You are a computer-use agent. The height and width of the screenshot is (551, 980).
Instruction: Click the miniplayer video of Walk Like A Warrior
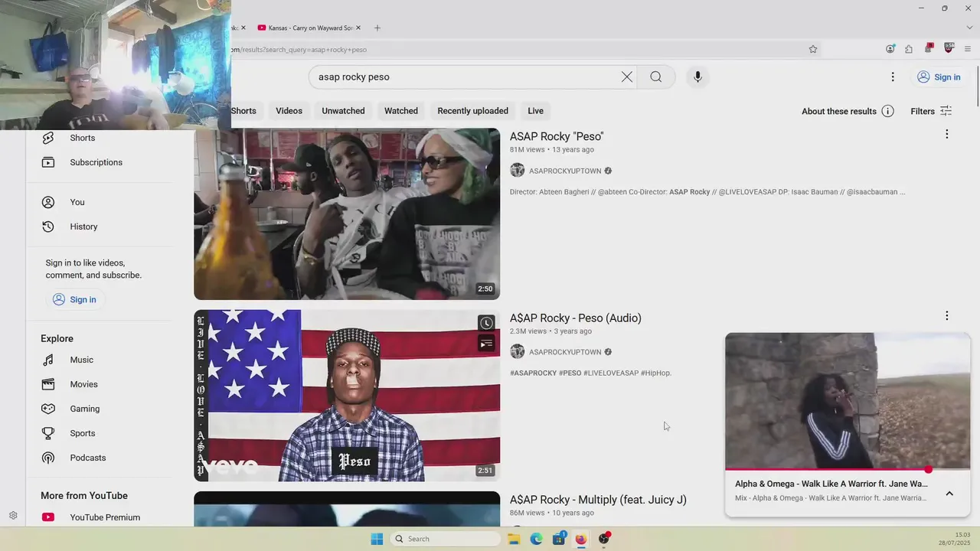(x=848, y=400)
